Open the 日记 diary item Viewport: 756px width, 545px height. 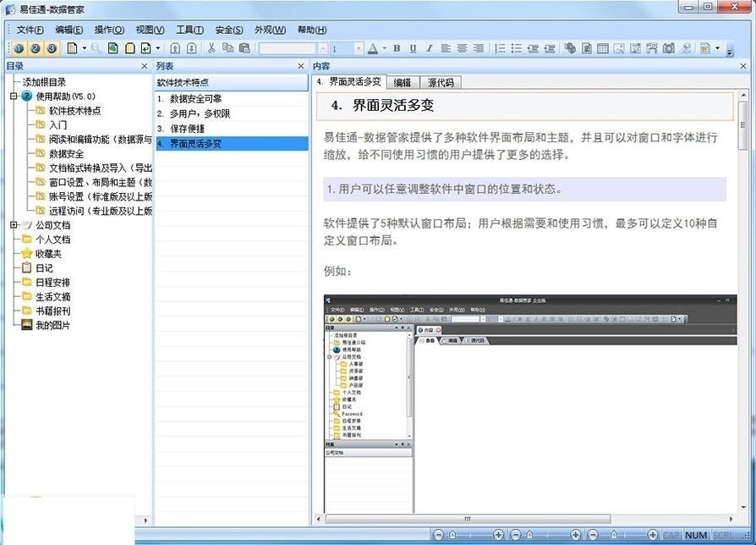[44, 267]
